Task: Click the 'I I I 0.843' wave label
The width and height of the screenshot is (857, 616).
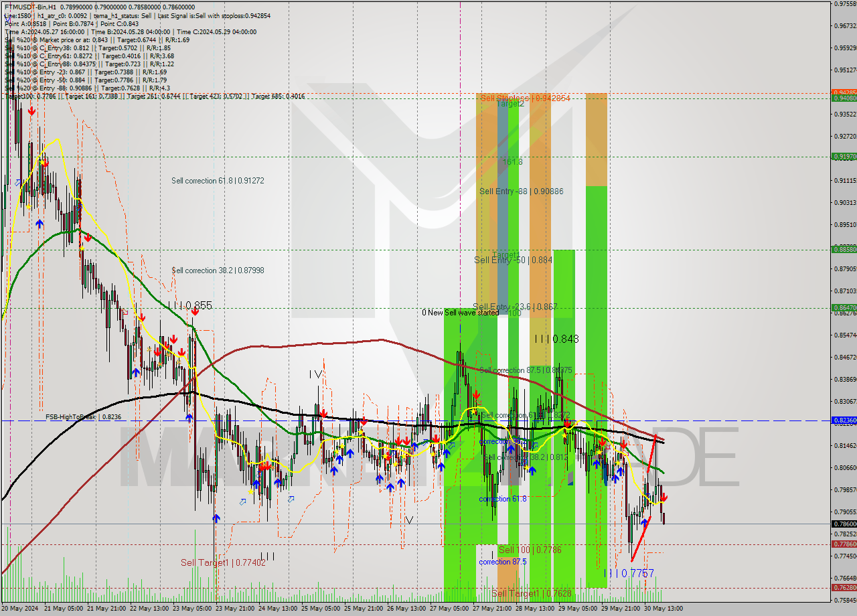Action: point(556,339)
